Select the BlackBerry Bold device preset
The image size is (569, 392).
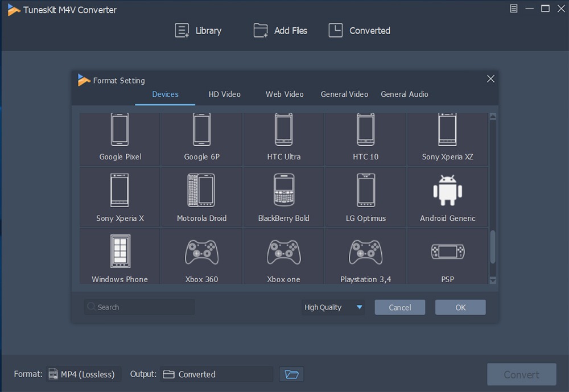pos(284,197)
